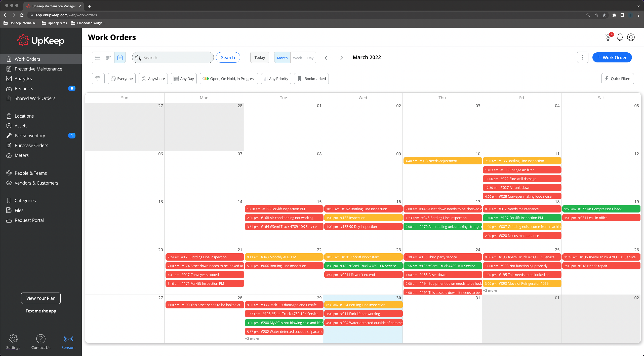The height and width of the screenshot is (356, 644).
Task: Open green #172 Air Compressor Check event
Action: (x=601, y=209)
